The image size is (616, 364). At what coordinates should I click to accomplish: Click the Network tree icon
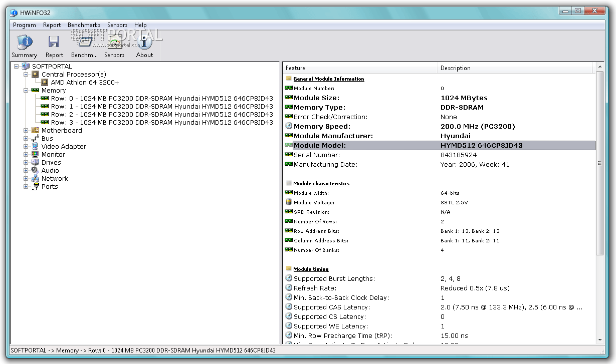coord(35,179)
